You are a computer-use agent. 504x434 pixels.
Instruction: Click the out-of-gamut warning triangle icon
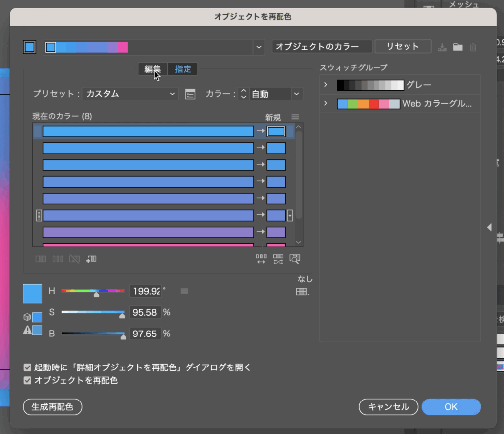pos(28,331)
